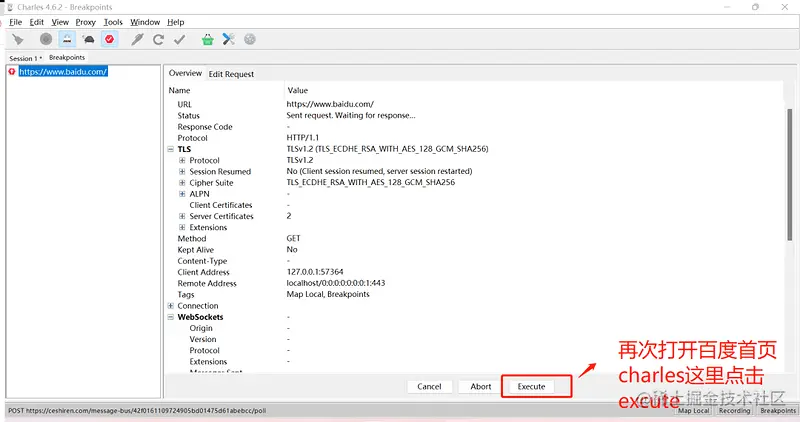Image resolution: width=800 pixels, height=422 pixels.
Task: Click the Compose pen icon
Action: [x=137, y=39]
